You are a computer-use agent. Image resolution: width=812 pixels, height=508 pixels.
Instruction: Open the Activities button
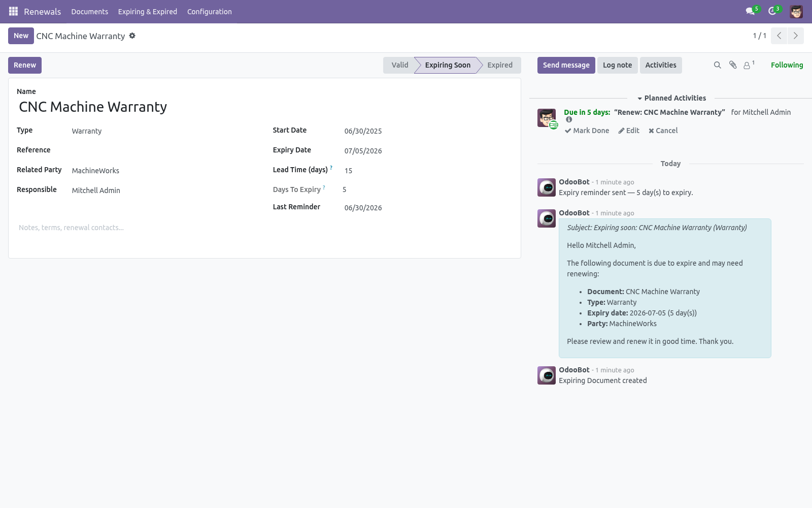(661, 65)
